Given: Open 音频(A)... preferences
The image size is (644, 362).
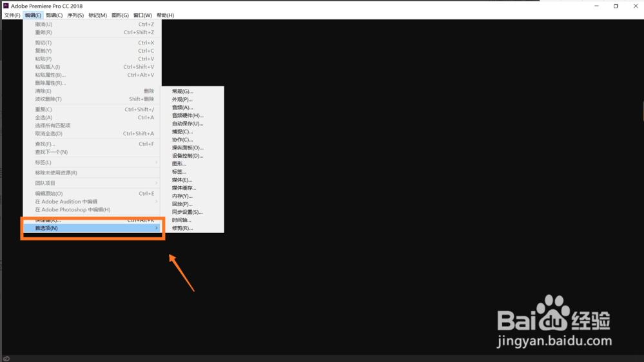Looking at the screenshot, I should click(192, 108).
